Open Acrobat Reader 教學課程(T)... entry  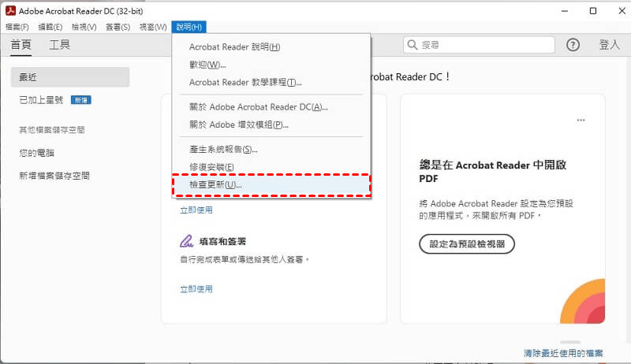pos(271,83)
